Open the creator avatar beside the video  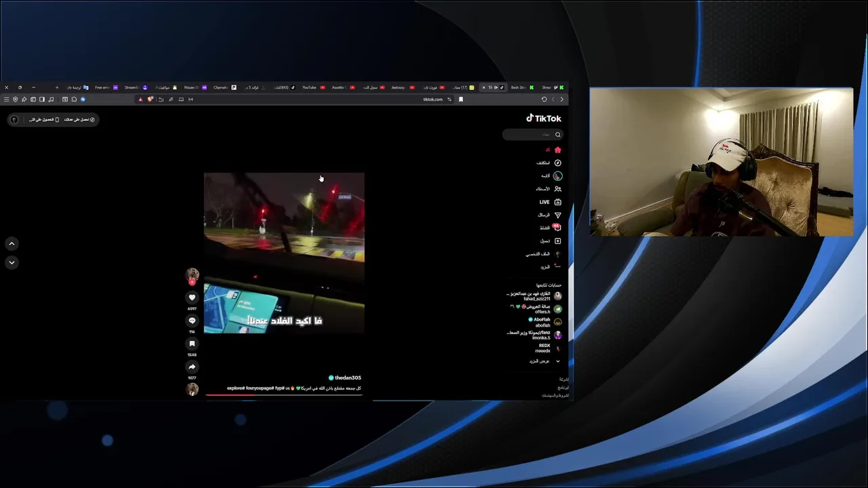pyautogui.click(x=193, y=274)
